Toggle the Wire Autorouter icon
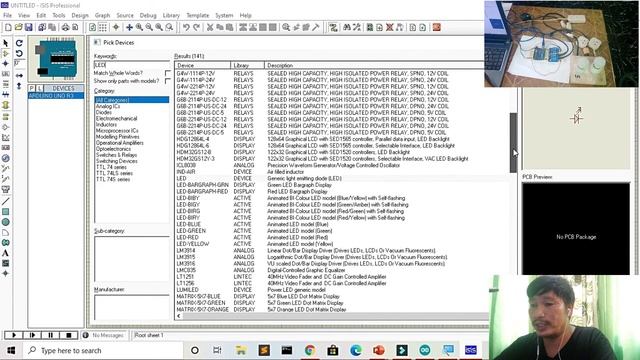Viewport: 640px width, 360px height. click(x=333, y=27)
